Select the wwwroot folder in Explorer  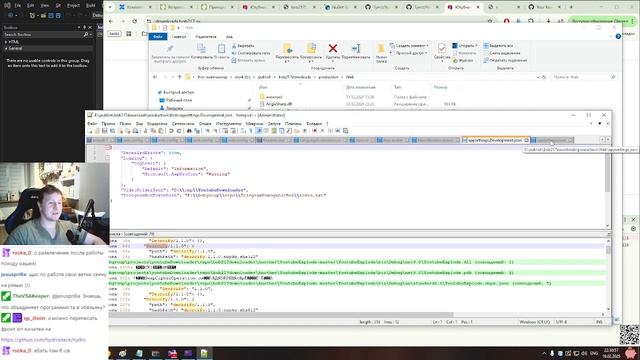(x=271, y=97)
